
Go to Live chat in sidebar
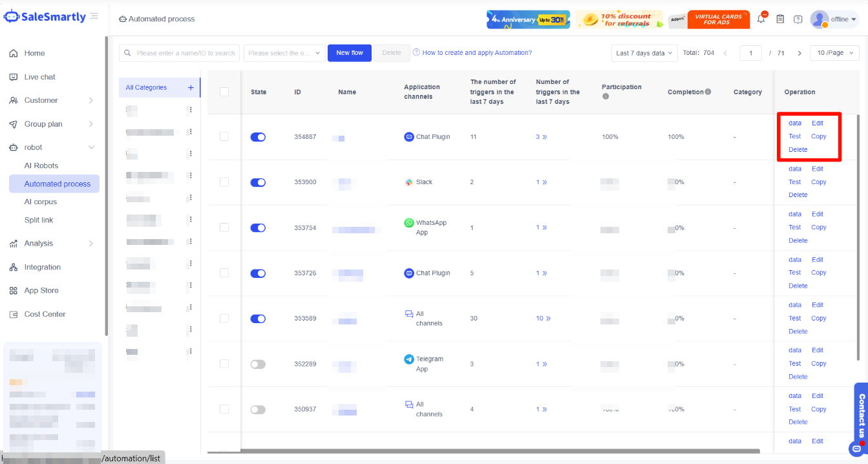click(40, 77)
